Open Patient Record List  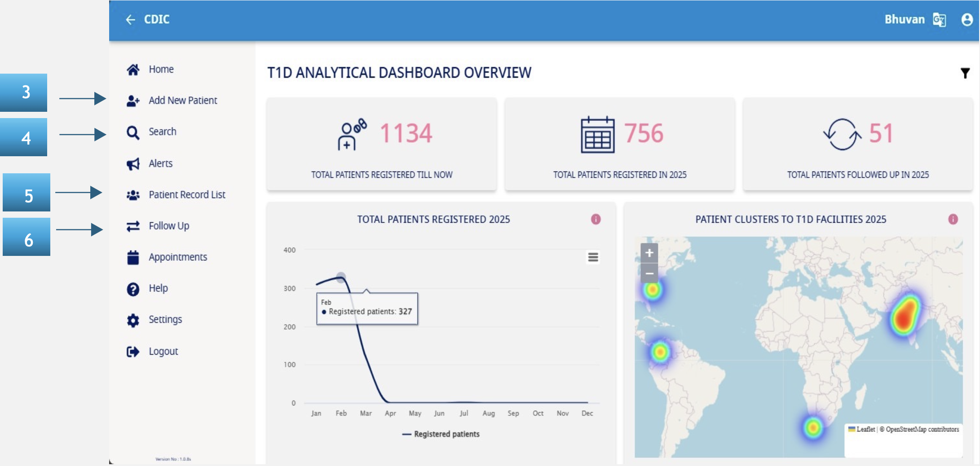[x=187, y=195]
